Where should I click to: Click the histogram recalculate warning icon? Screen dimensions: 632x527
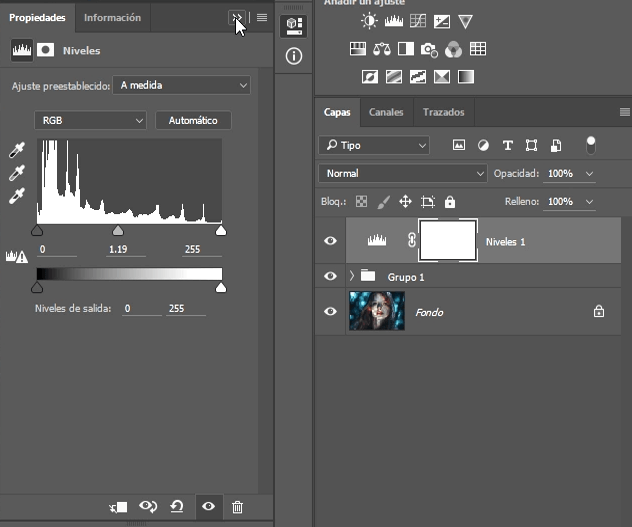pos(17,256)
